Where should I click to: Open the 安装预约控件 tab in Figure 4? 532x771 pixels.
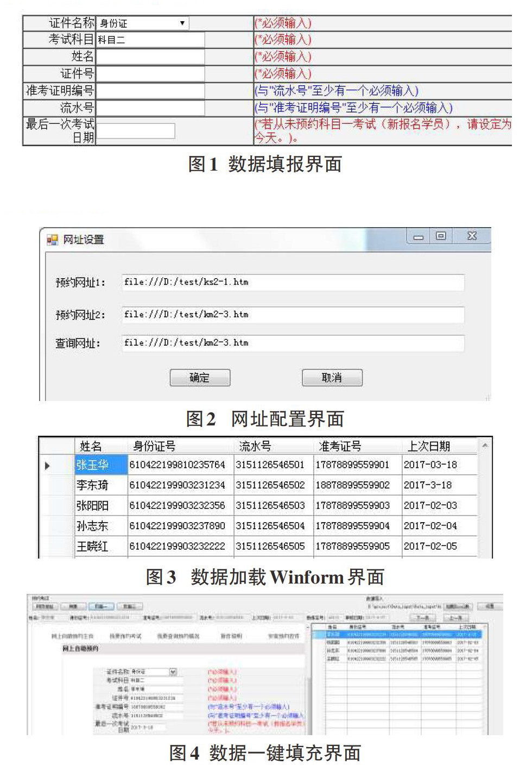[283, 636]
